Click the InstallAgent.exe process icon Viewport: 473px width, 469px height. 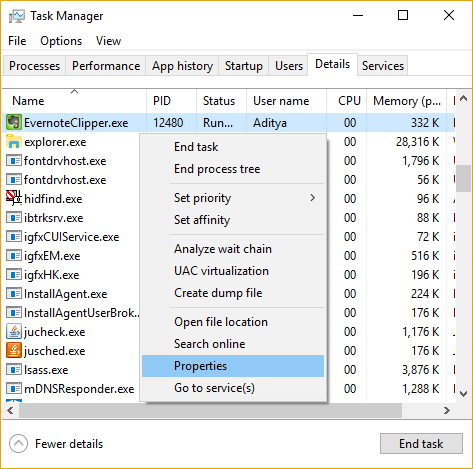[14, 294]
